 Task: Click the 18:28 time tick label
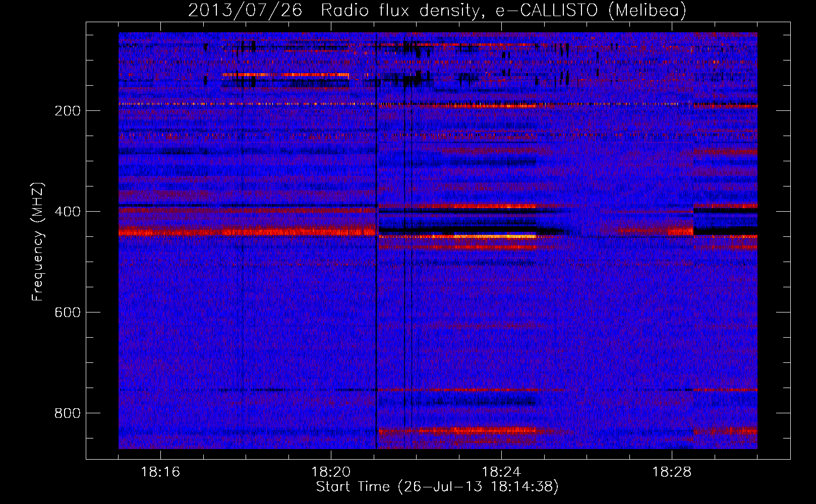pos(672,472)
